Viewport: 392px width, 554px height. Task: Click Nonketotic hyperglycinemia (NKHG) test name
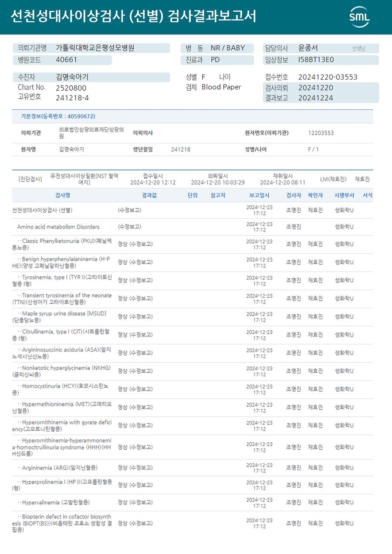[x=62, y=371]
